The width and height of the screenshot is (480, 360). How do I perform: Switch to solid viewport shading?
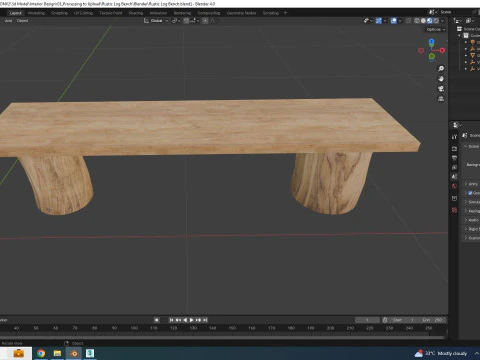coord(423,21)
